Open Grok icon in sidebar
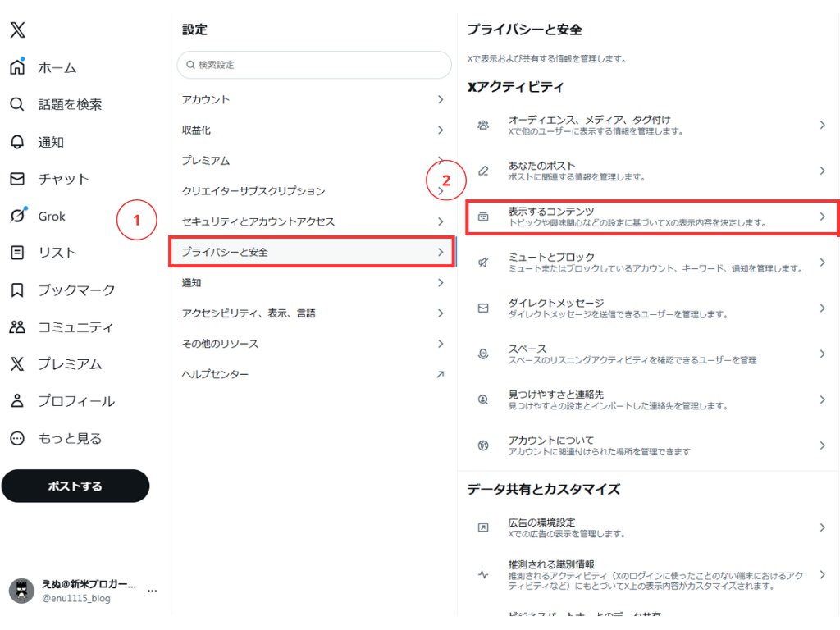Screen dimensions: 840x630 [17, 217]
